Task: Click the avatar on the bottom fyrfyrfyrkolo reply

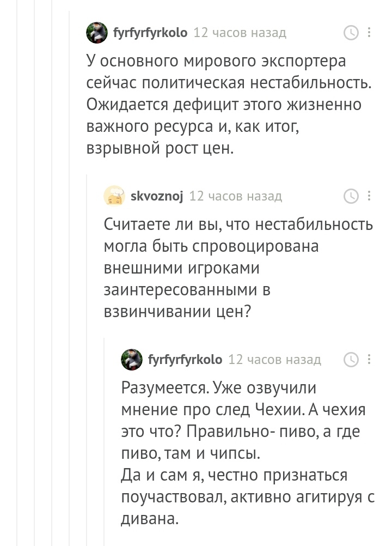Action: click(132, 359)
